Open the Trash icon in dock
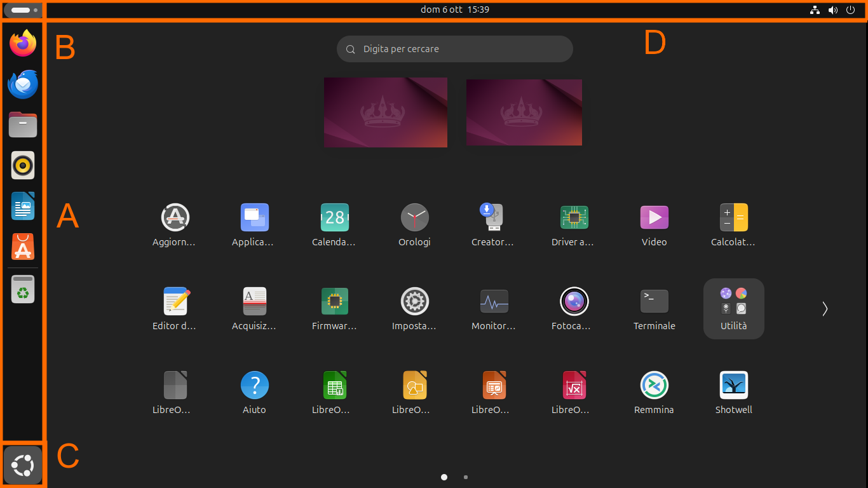 tap(23, 290)
